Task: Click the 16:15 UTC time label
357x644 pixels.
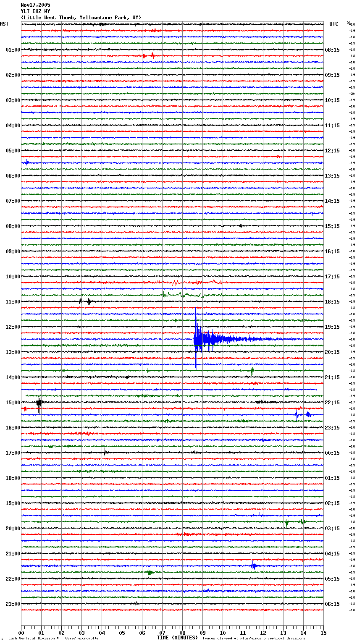Action: [332, 251]
